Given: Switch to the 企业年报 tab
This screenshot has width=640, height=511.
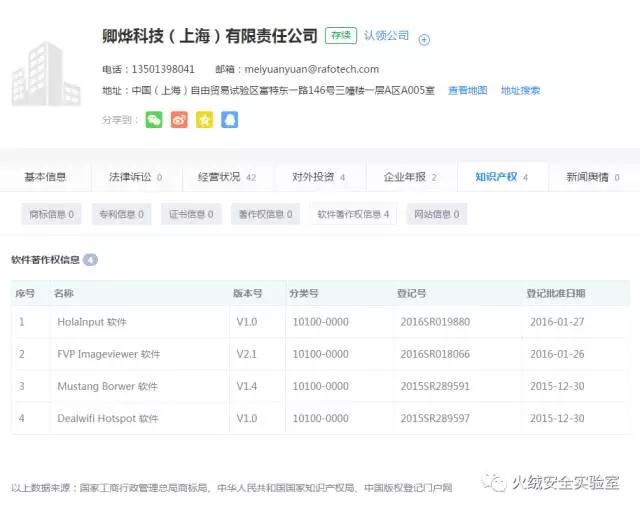Looking at the screenshot, I should tap(410, 177).
